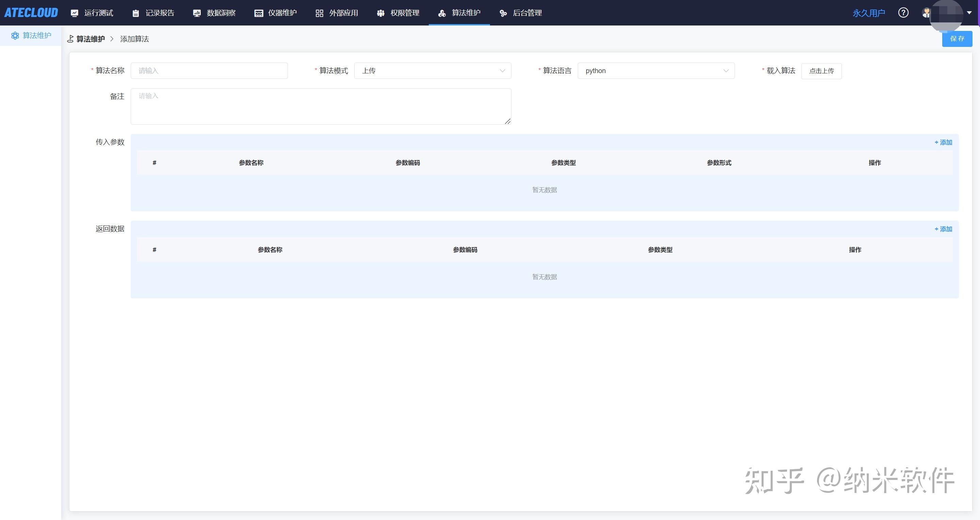
Task: Add a row to 返回数据 table
Action: pyautogui.click(x=943, y=229)
